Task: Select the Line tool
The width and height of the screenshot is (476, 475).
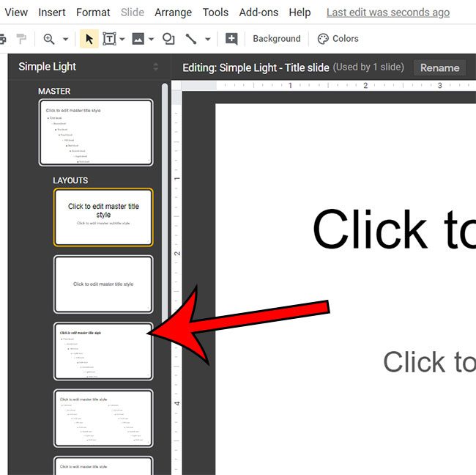Action: [191, 39]
